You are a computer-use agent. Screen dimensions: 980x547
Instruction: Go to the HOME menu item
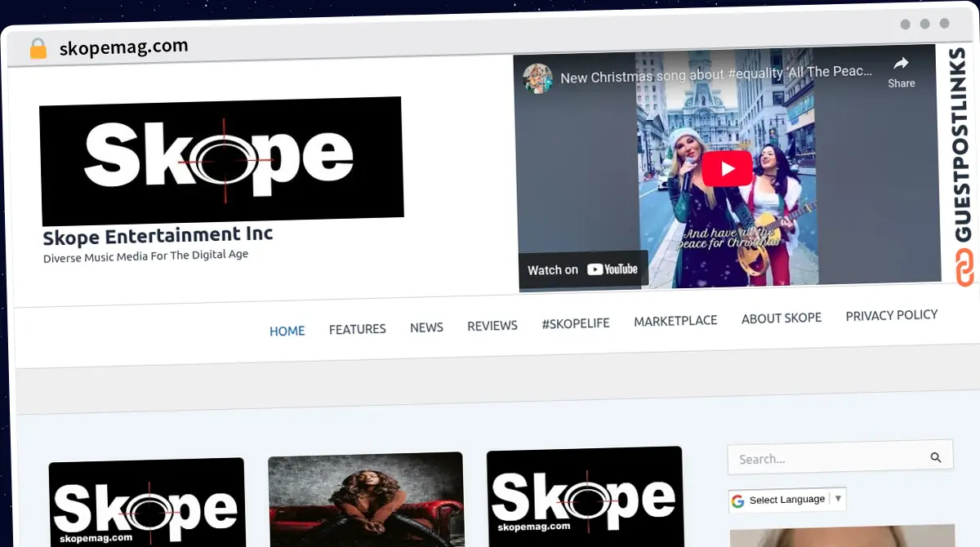287,331
